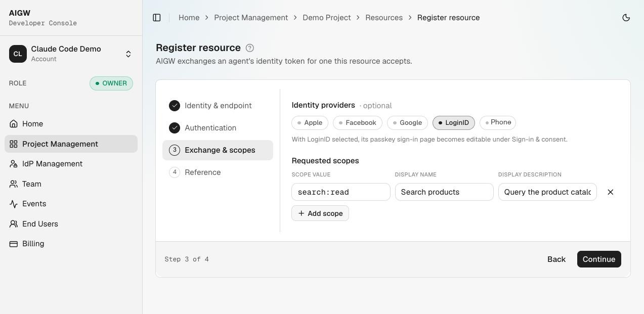Click the Continue button
The height and width of the screenshot is (314, 644).
599,259
